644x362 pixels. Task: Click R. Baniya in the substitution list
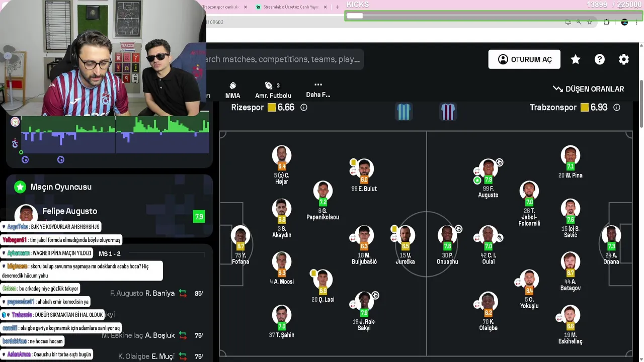click(x=160, y=293)
